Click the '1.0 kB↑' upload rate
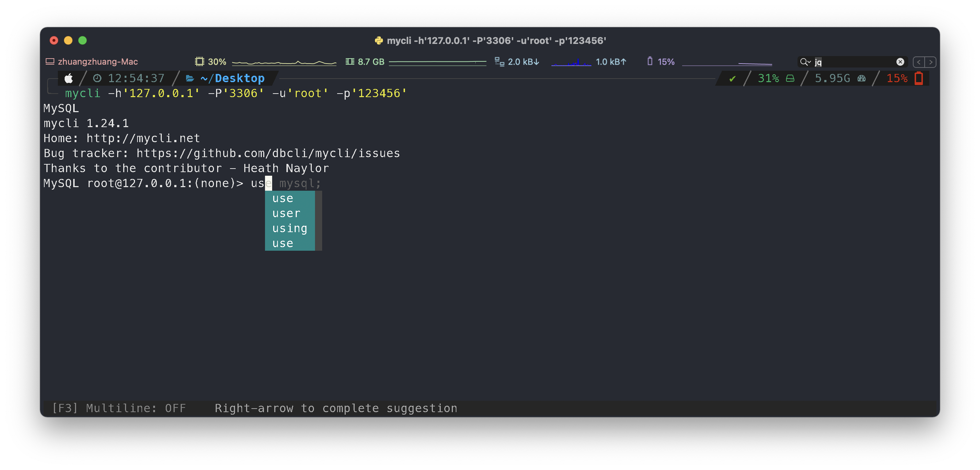This screenshot has height=470, width=980. [611, 62]
